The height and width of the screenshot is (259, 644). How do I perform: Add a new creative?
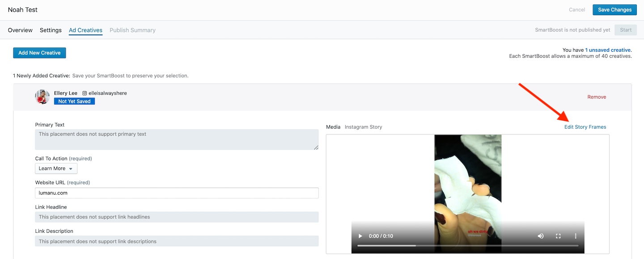click(39, 53)
